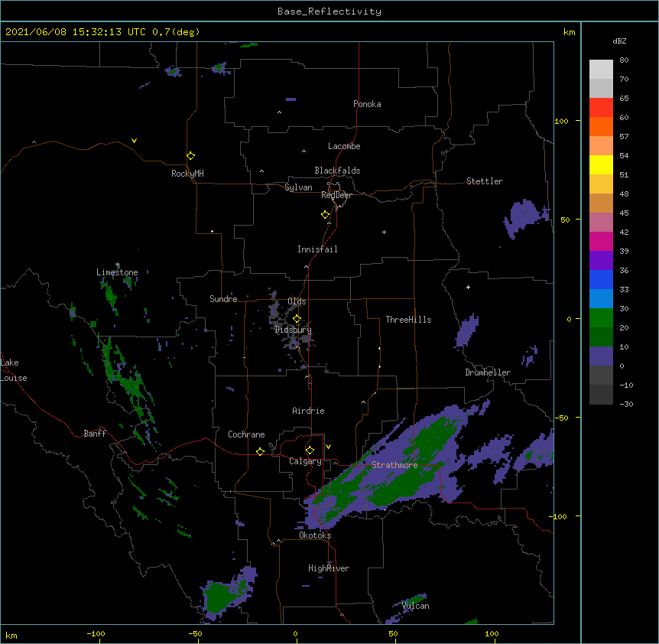
Task: Click the Limestone label
Action: click(x=117, y=272)
